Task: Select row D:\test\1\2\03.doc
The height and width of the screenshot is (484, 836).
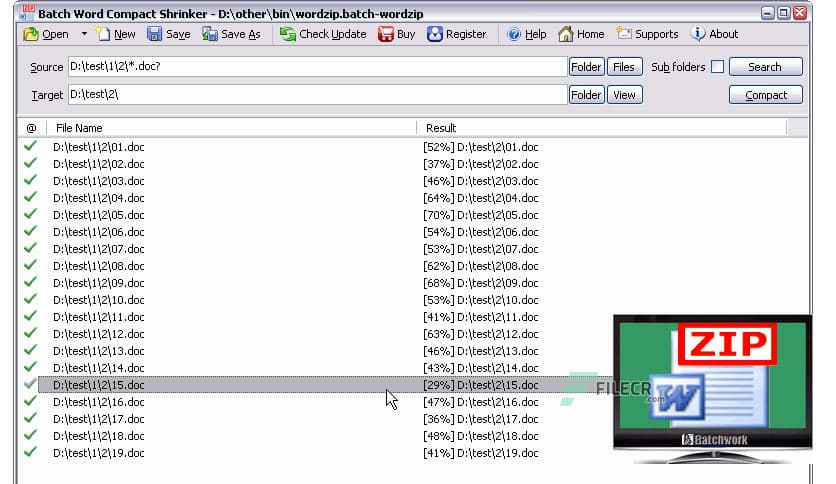Action: pyautogui.click(x=99, y=181)
